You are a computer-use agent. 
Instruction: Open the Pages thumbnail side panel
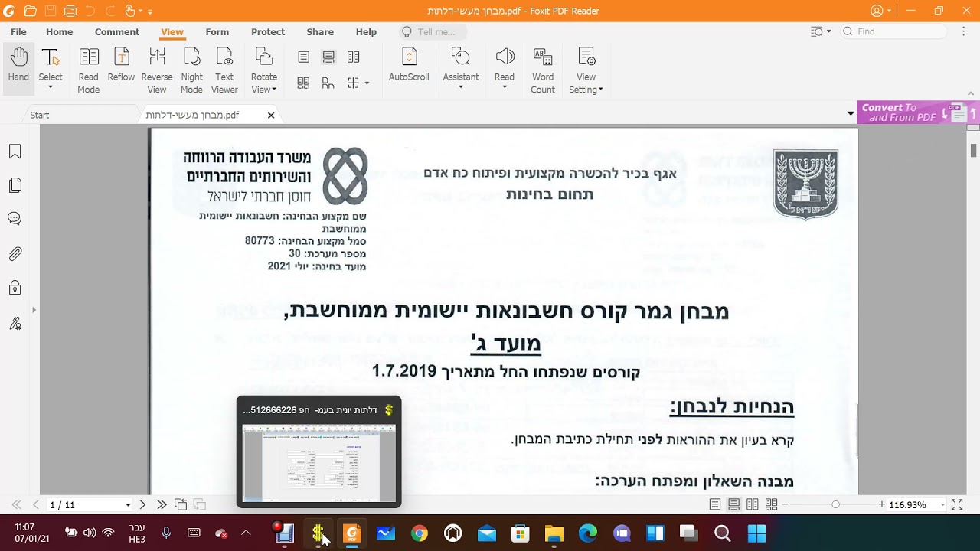15,185
